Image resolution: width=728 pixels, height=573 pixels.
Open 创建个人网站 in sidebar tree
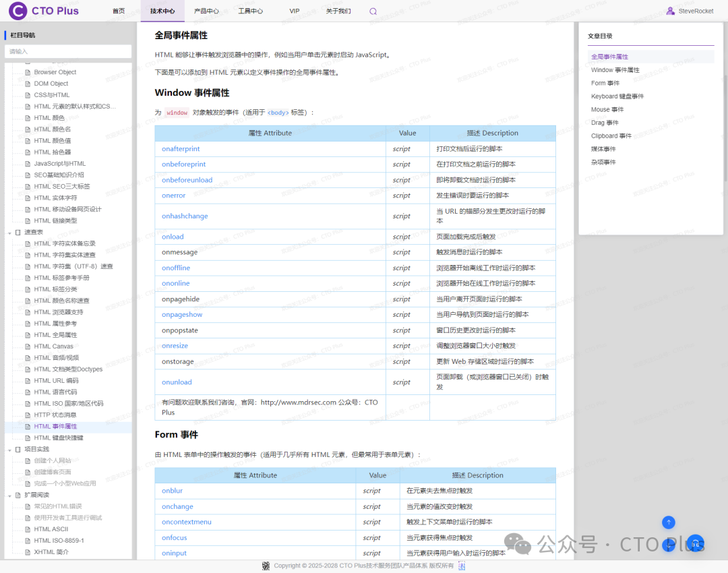click(53, 460)
